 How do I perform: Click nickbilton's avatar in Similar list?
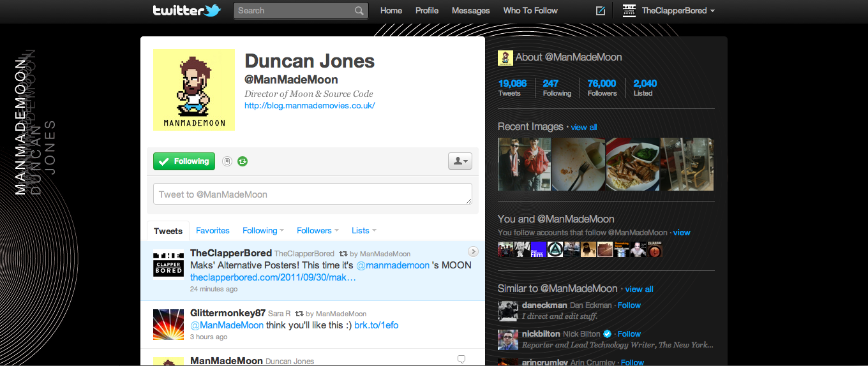tap(508, 340)
